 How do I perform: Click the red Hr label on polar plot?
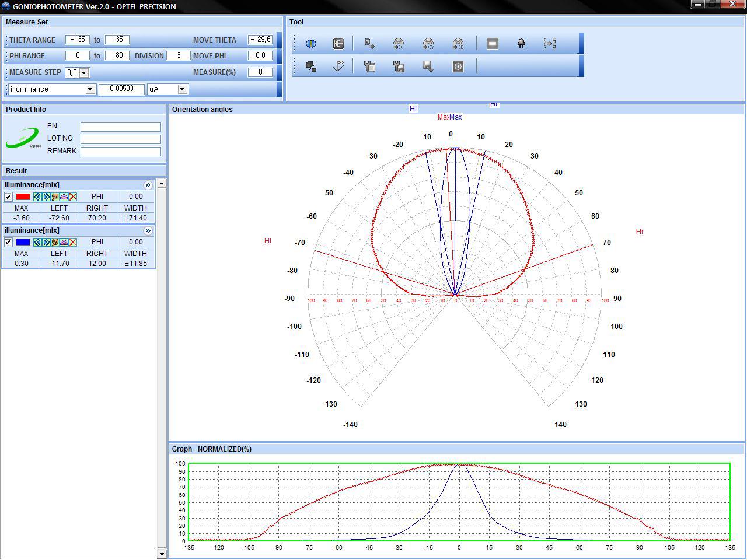[640, 232]
